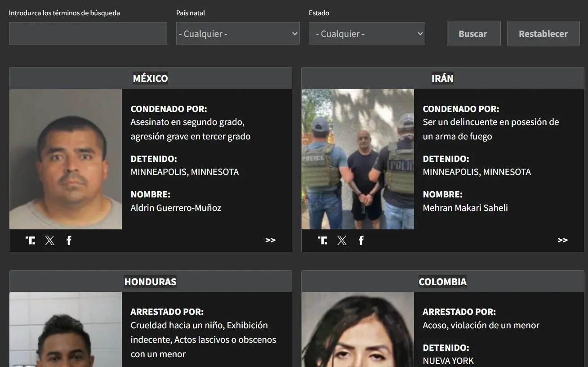Click the Restablecer button

(x=543, y=34)
